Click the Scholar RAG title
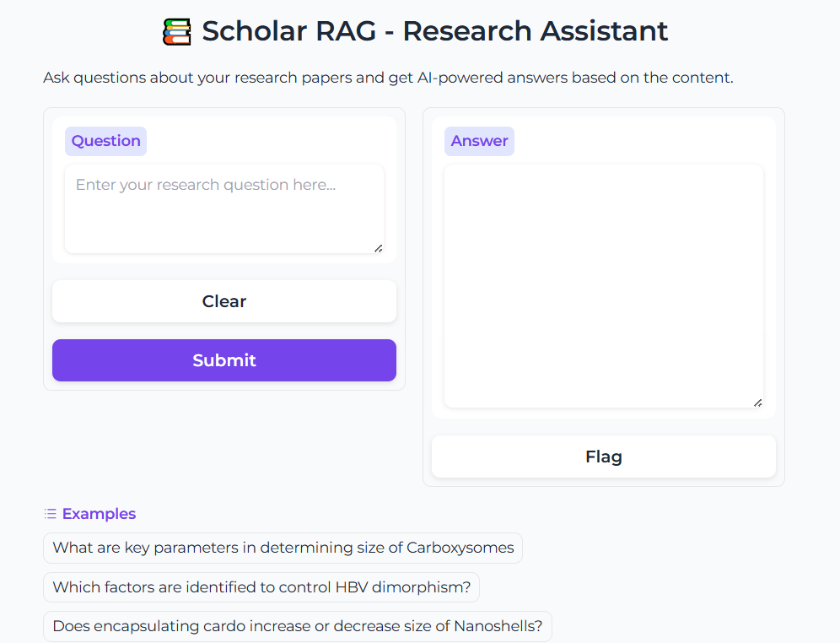The height and width of the screenshot is (643, 840). tap(433, 30)
